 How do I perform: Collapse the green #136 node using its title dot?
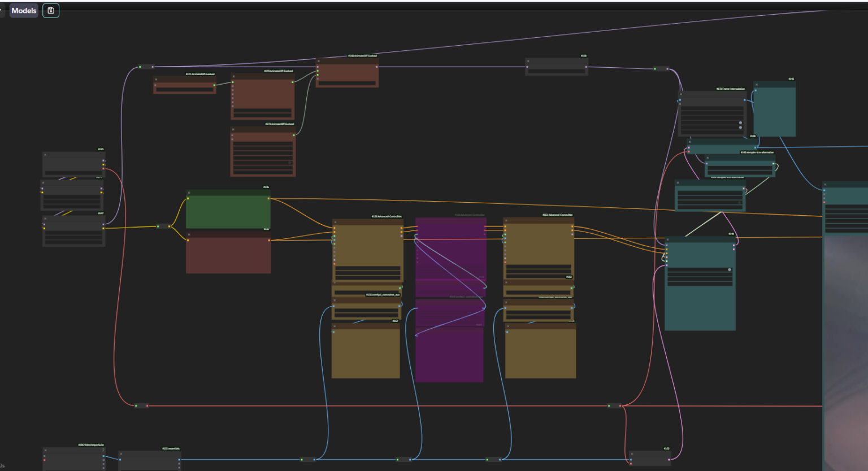tap(189, 193)
